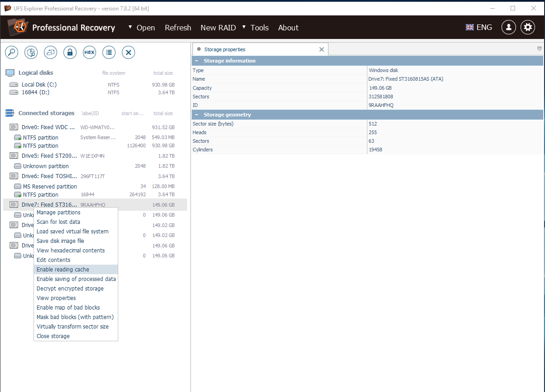Viewport: 545px width, 392px height.
Task: Click the save disk image toolbar icon
Action: point(50,52)
